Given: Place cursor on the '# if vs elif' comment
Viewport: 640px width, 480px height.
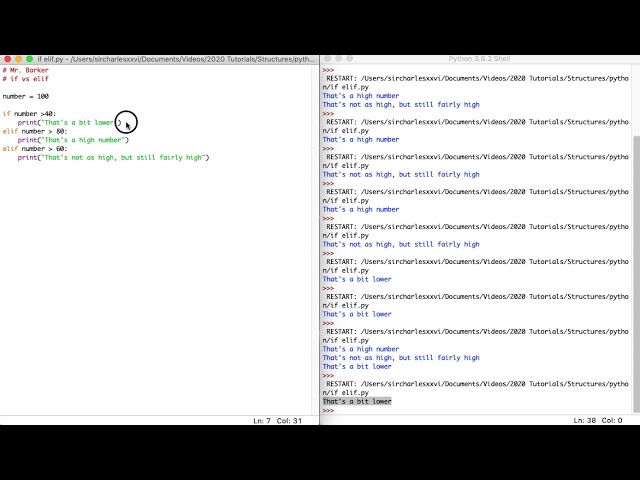Looking at the screenshot, I should (x=25, y=79).
